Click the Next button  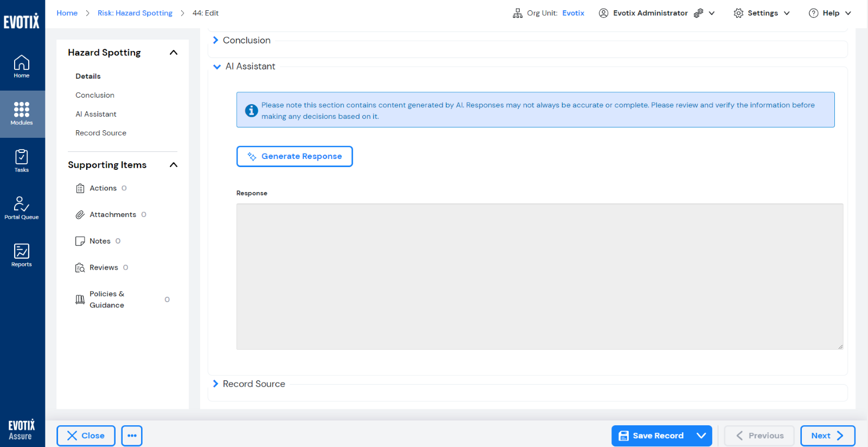click(x=828, y=436)
